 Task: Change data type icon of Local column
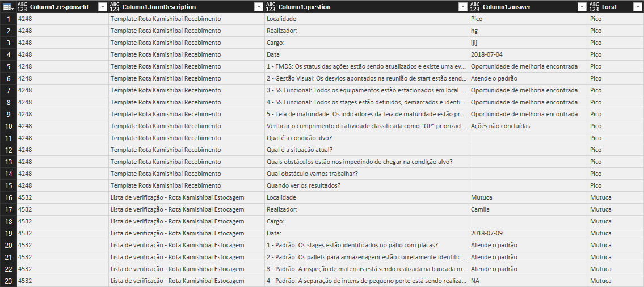pyautogui.click(x=594, y=7)
